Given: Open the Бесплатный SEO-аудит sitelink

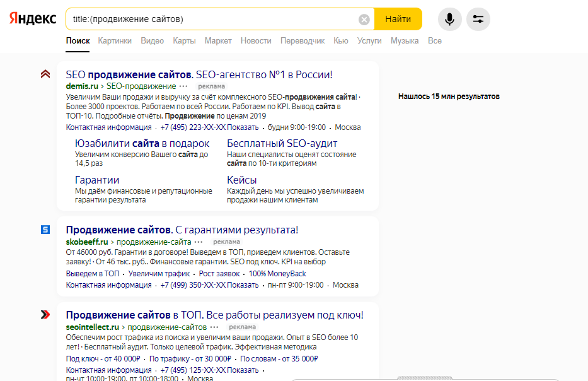Looking at the screenshot, I should (x=282, y=143).
